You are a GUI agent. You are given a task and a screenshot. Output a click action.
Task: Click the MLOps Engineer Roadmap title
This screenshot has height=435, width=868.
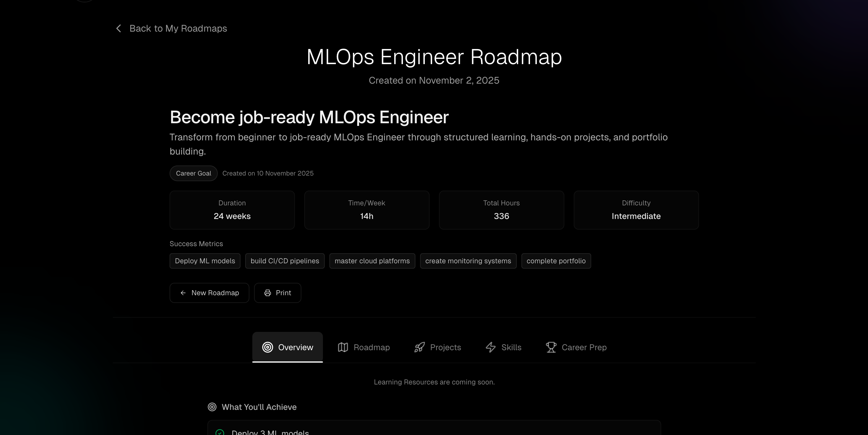click(434, 57)
